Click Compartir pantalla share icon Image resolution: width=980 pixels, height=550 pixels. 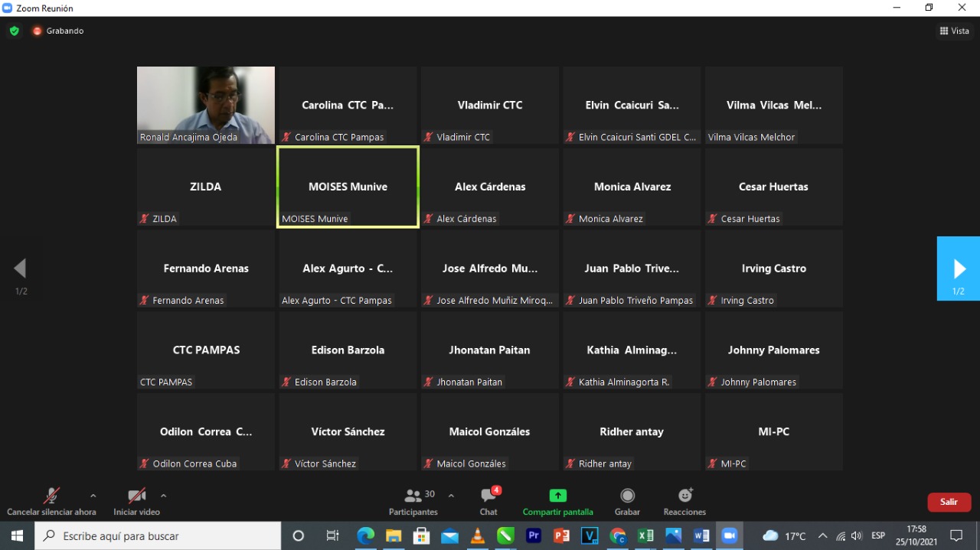point(558,496)
